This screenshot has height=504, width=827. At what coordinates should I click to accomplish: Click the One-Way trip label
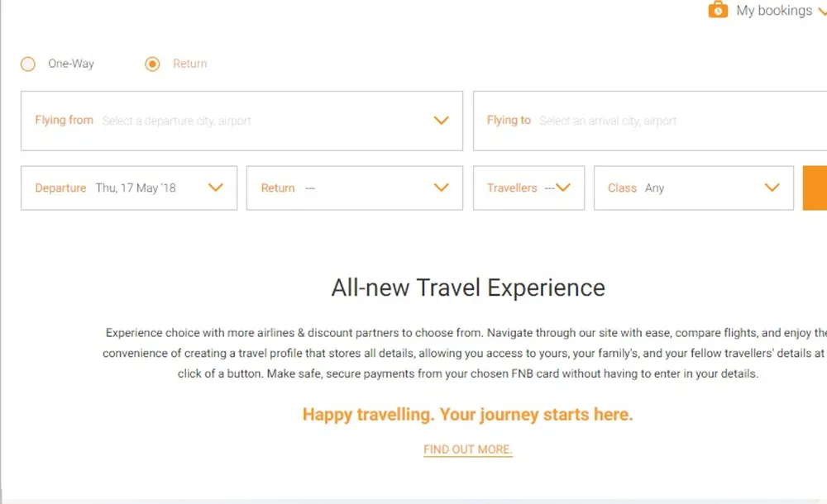(x=71, y=64)
